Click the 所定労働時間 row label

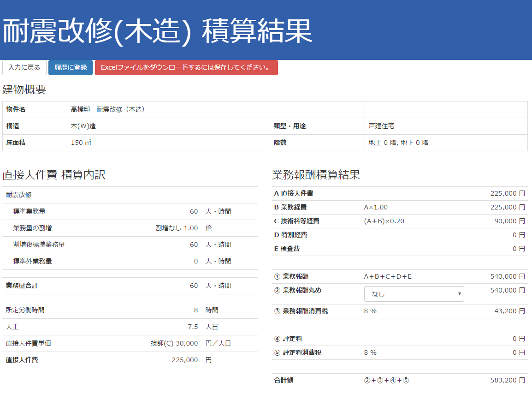tap(25, 310)
